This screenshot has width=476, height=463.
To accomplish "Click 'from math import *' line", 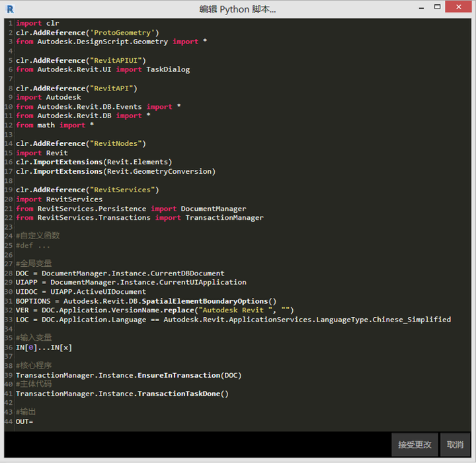I will tap(55, 125).
